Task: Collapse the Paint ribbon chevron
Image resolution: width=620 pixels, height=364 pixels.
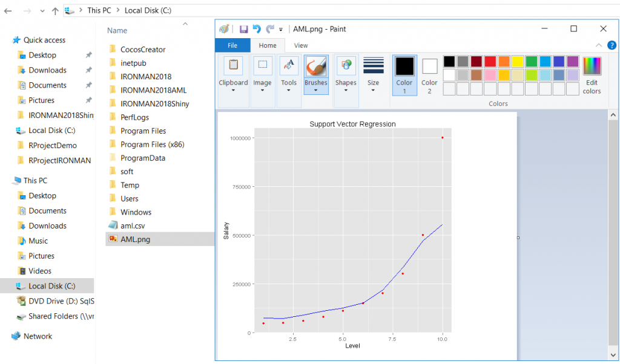Action: click(x=599, y=45)
